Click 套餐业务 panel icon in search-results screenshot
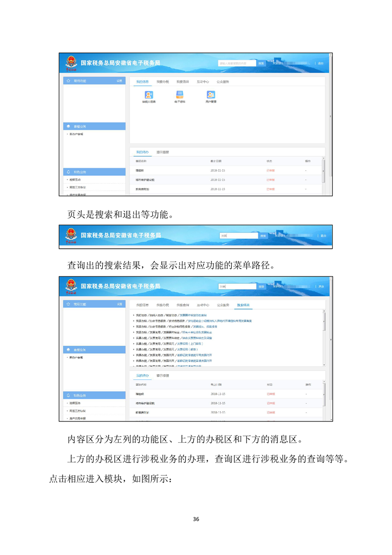The image size is (392, 555). [x=68, y=350]
